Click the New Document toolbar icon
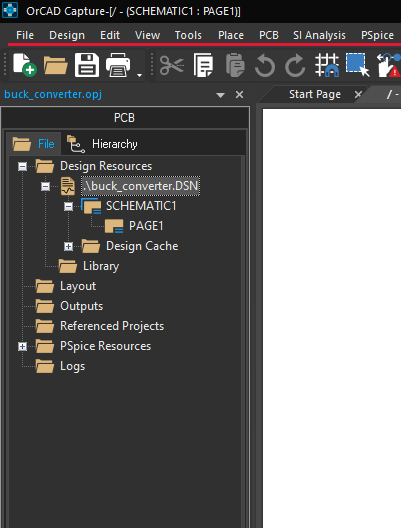This screenshot has width=401, height=528. coord(25,65)
